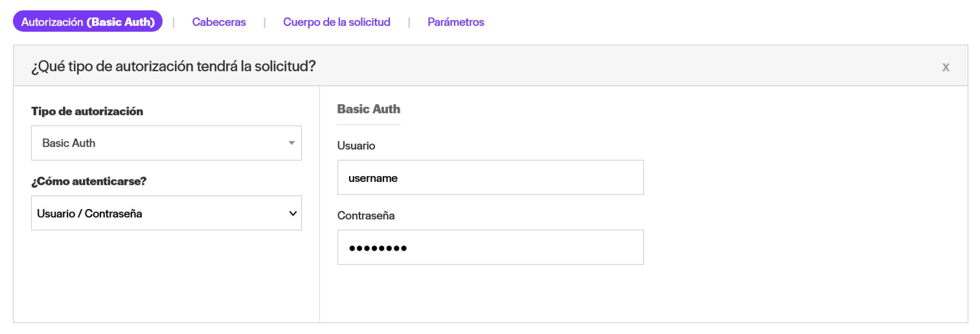980x334 pixels.
Task: Switch to the Cabeceras tab
Action: coord(219,22)
